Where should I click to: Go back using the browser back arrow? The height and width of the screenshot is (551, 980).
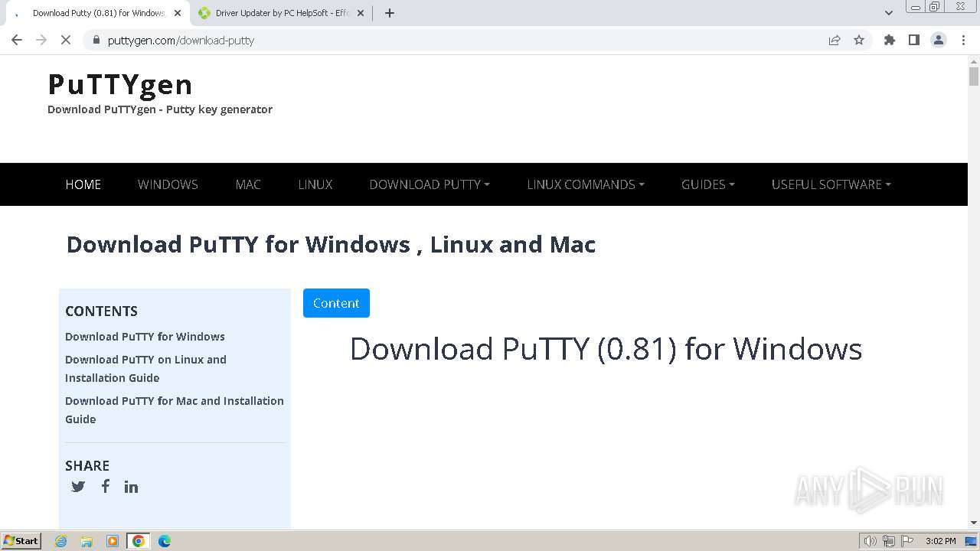click(x=17, y=40)
